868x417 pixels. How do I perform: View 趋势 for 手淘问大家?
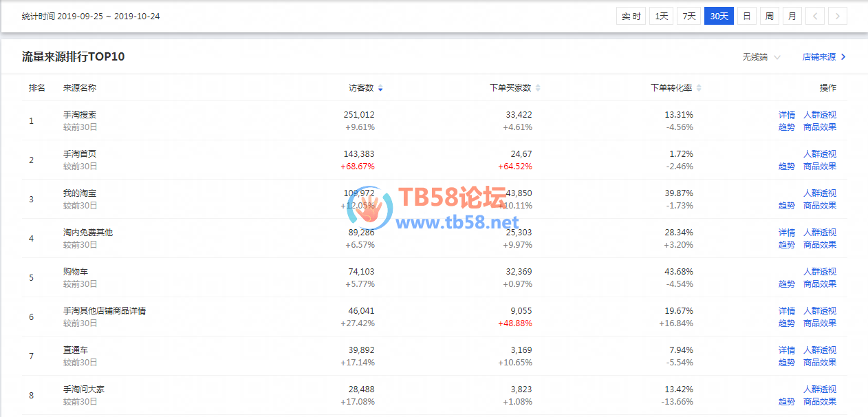coord(787,402)
